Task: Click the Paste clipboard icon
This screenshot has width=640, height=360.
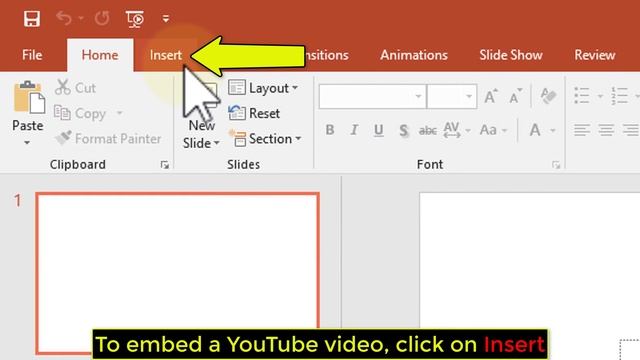Action: (29, 97)
